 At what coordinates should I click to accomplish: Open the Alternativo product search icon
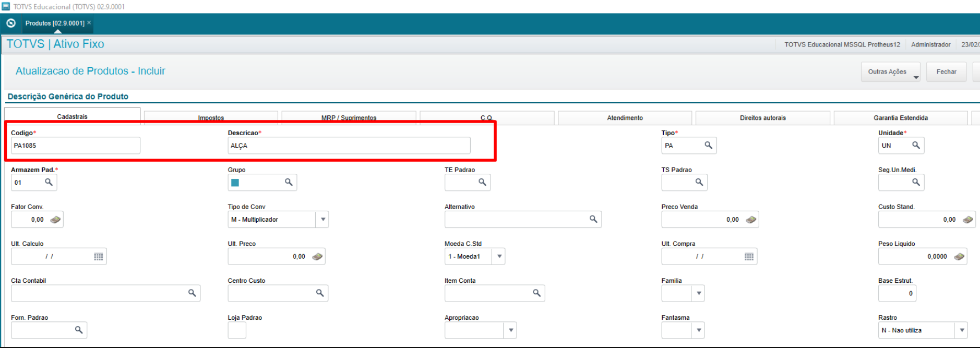coord(593,219)
